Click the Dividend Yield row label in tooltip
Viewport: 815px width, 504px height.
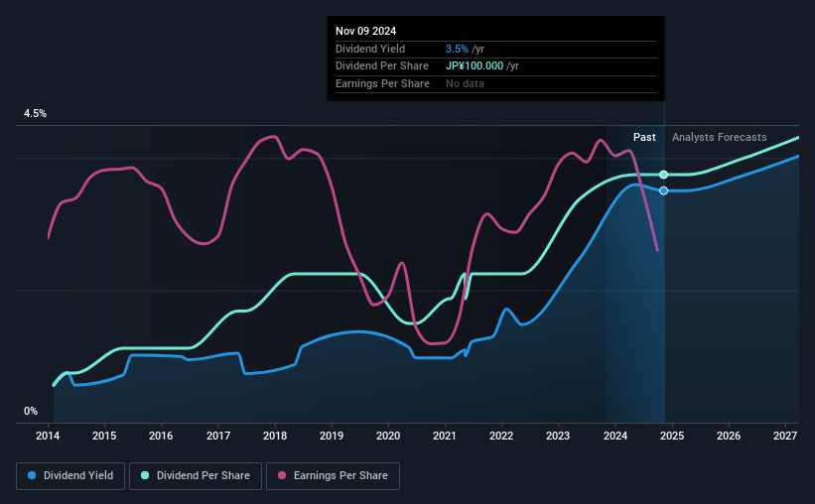[x=370, y=49]
